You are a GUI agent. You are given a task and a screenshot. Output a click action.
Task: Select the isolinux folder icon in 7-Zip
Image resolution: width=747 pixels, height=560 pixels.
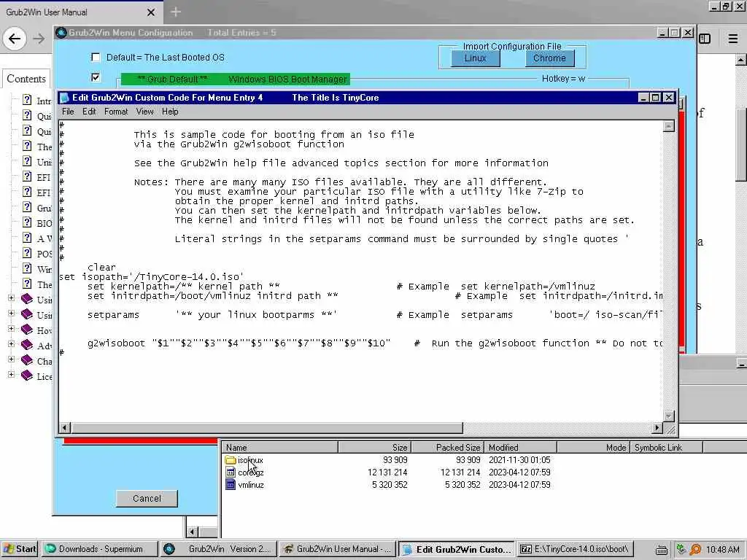pos(231,460)
